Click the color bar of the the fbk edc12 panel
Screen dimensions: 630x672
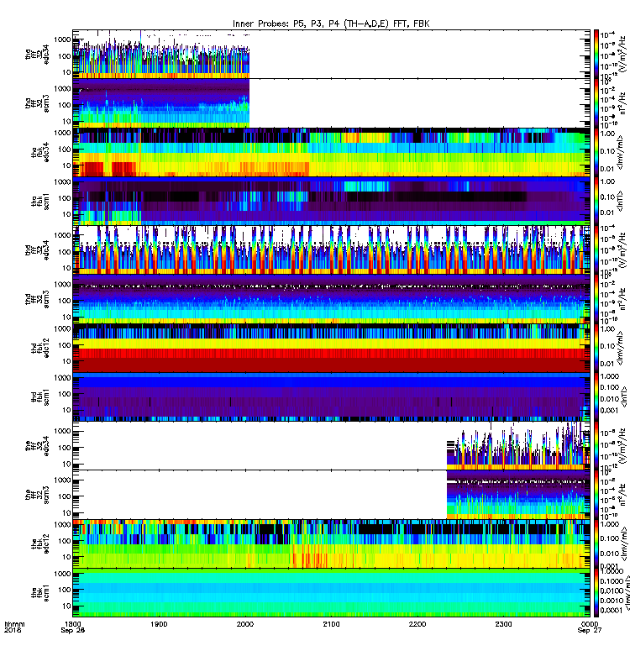596,543
